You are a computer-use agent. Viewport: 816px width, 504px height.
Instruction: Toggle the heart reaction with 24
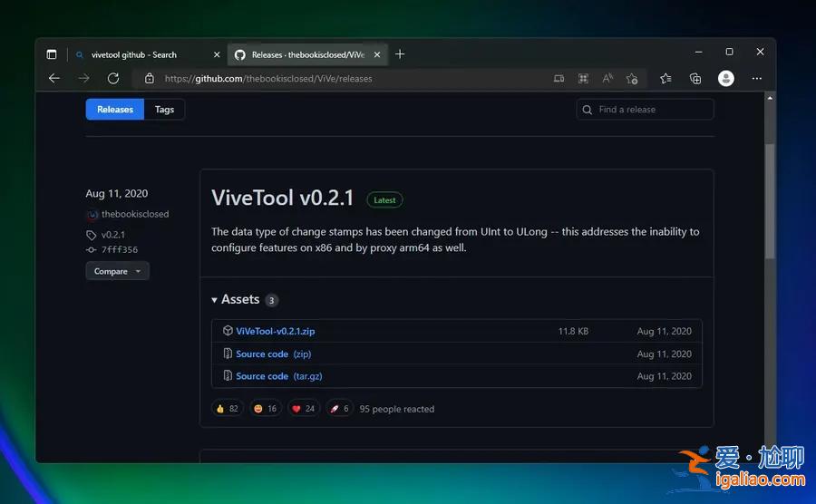[x=303, y=409]
